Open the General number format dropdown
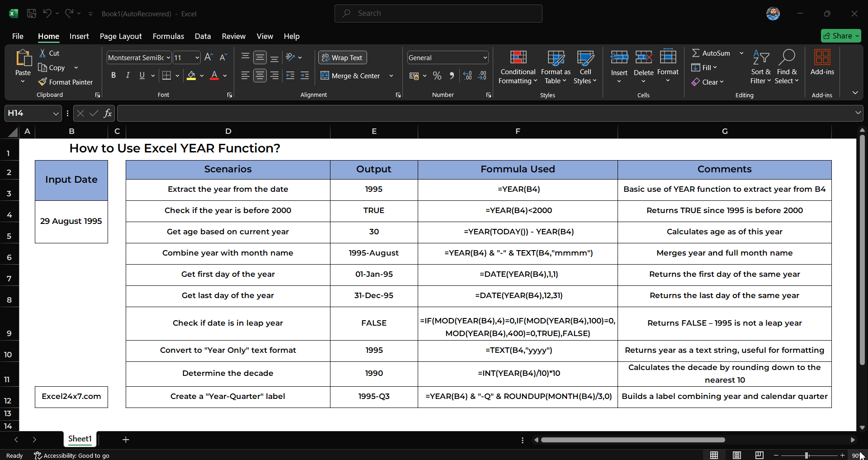 pos(485,57)
